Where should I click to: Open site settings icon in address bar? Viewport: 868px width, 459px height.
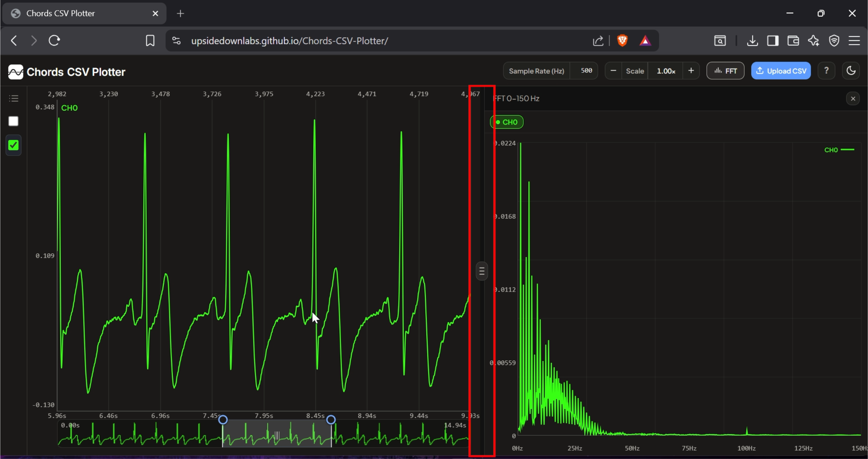(176, 41)
